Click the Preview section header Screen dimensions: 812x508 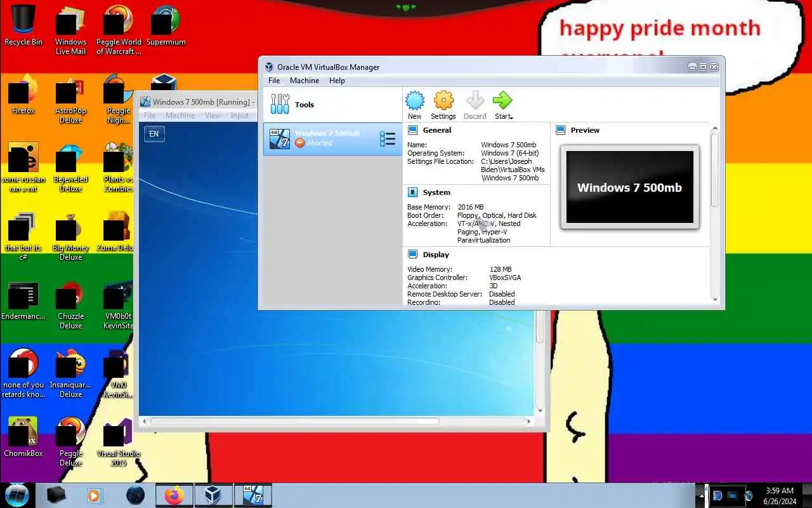[585, 130]
